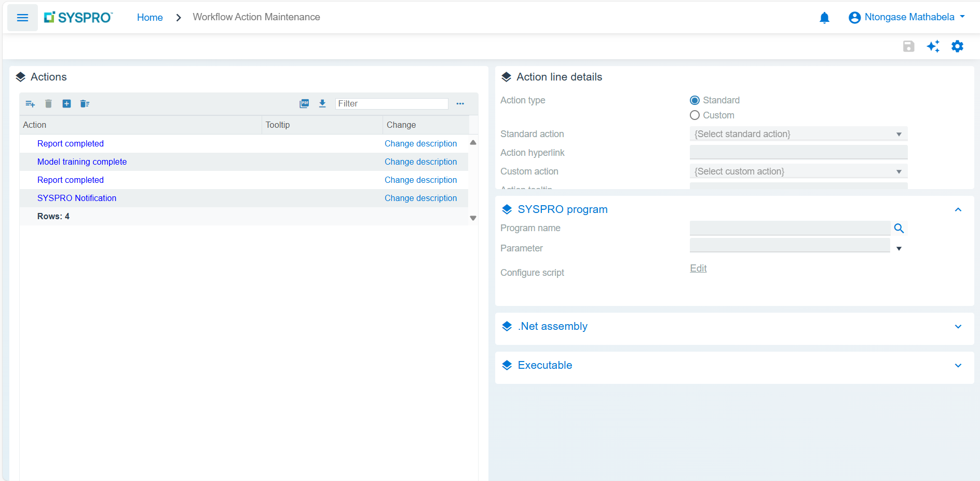Select the Custom action type radio button
Image resolution: width=980 pixels, height=481 pixels.
[695, 115]
